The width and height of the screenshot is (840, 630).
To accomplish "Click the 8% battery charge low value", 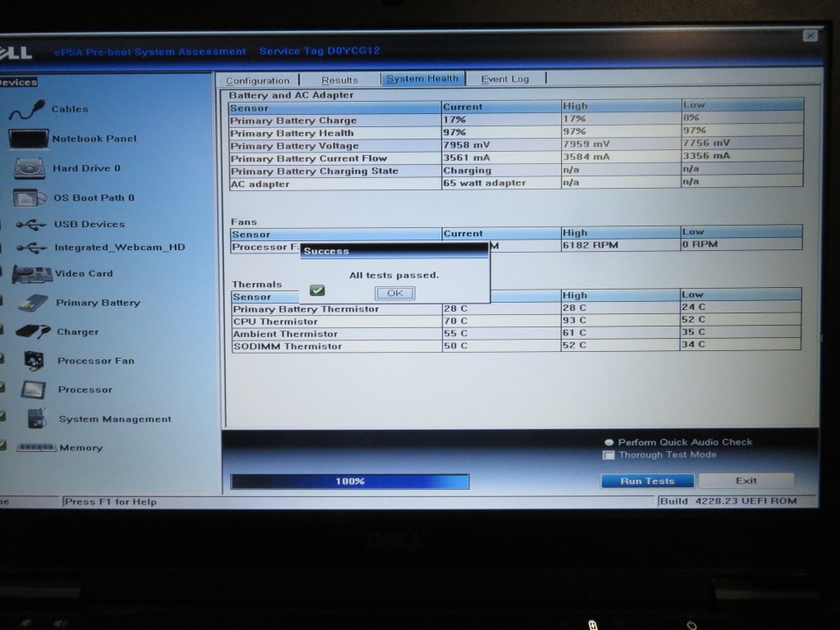I will (691, 117).
